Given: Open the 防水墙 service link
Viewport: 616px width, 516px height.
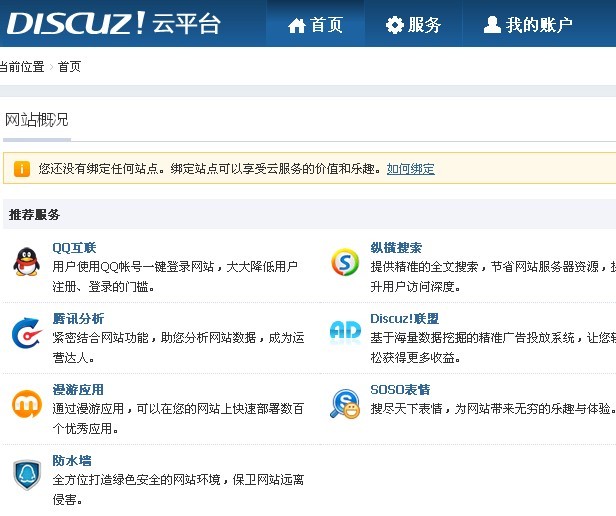Looking at the screenshot, I should (x=72, y=461).
